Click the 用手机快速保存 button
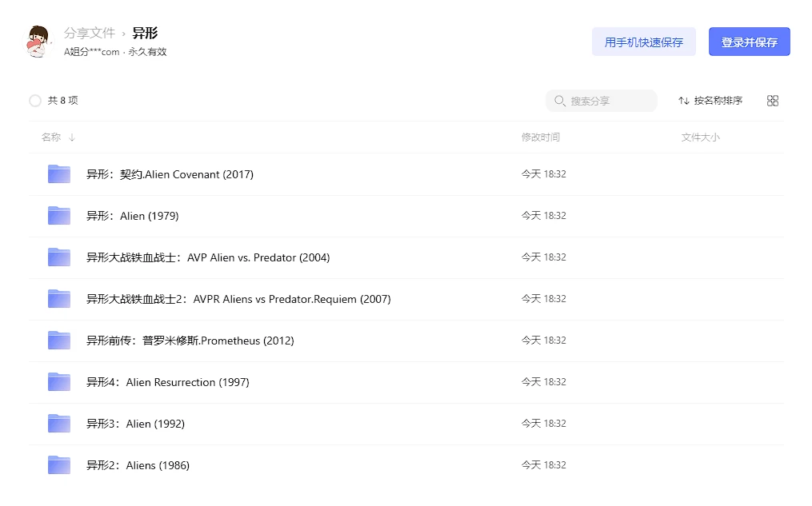This screenshot has height=506, width=812. (x=643, y=42)
